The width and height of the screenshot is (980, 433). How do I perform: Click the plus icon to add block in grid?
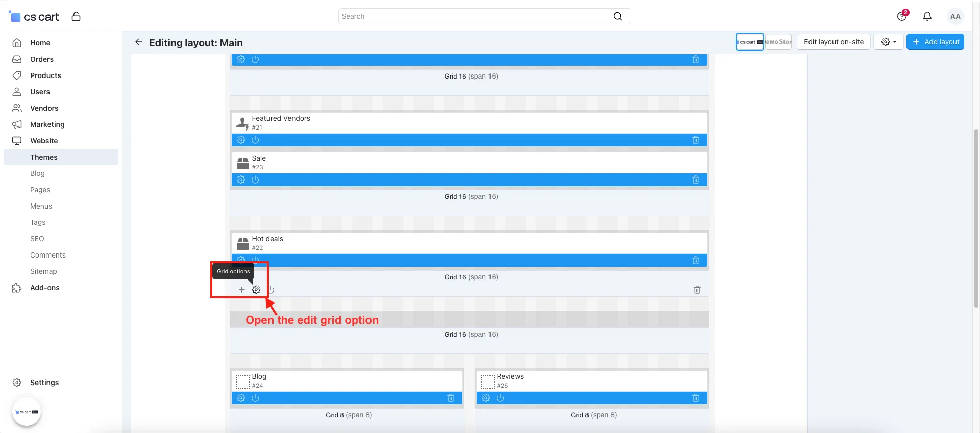coord(242,290)
